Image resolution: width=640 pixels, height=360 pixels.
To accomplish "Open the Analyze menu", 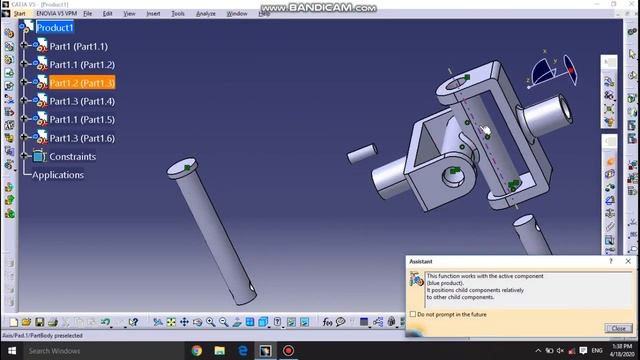I will [x=206, y=13].
